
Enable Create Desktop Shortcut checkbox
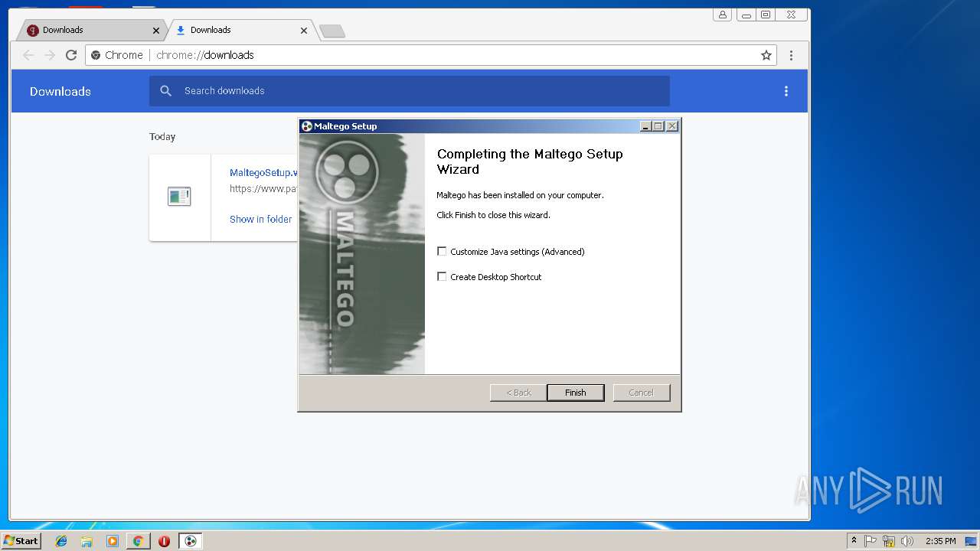point(442,276)
